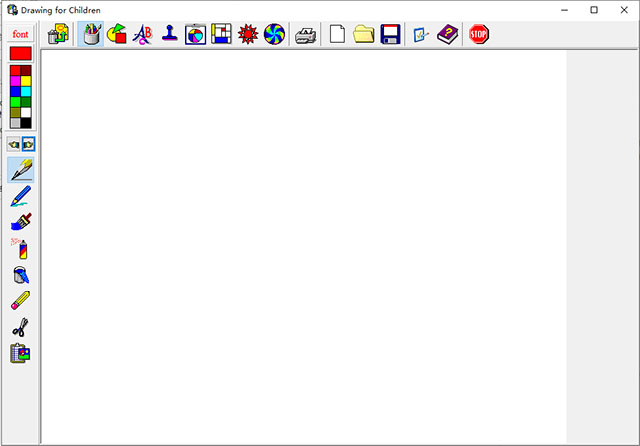Pick the dark red palette swatch

[x=26, y=71]
